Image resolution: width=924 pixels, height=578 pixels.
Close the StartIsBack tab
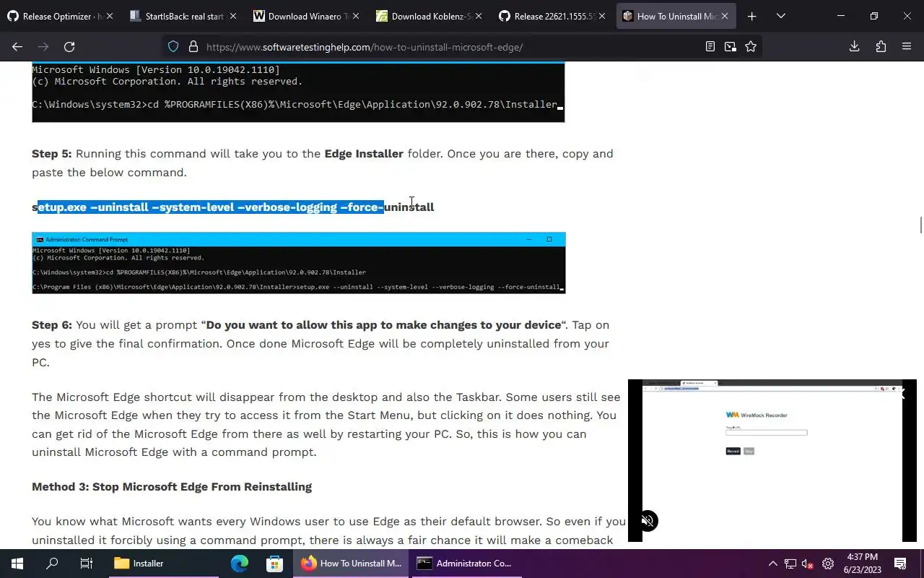pyautogui.click(x=232, y=16)
